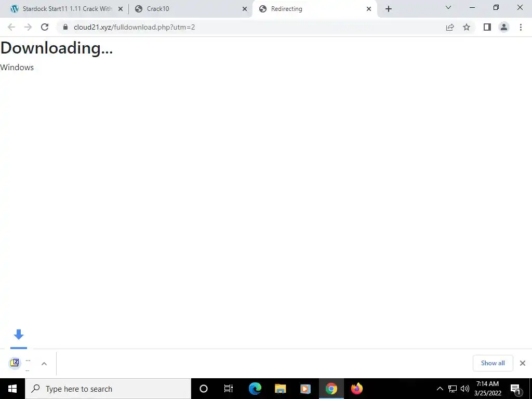Open the Chrome side panel
The image size is (532, 399).
point(487,27)
